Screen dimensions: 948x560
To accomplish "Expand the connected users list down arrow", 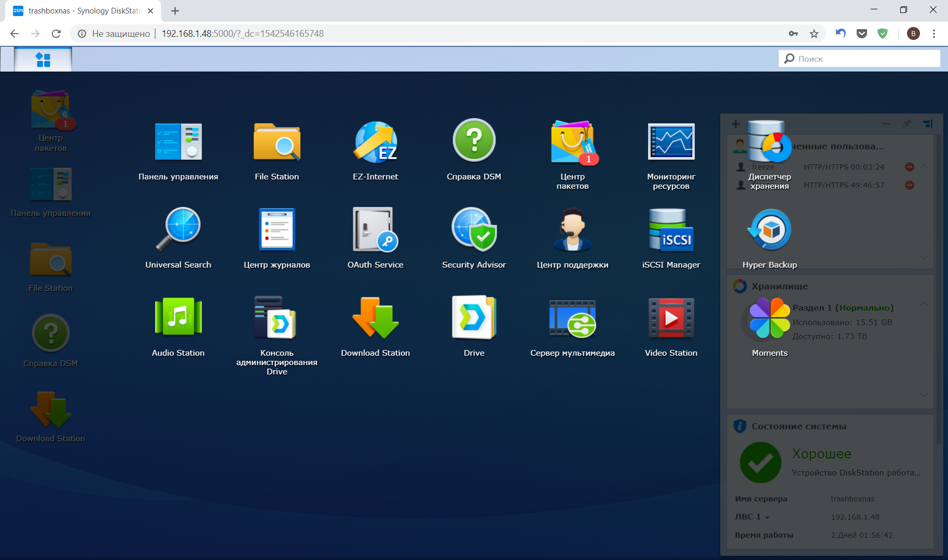I will pos(924,257).
